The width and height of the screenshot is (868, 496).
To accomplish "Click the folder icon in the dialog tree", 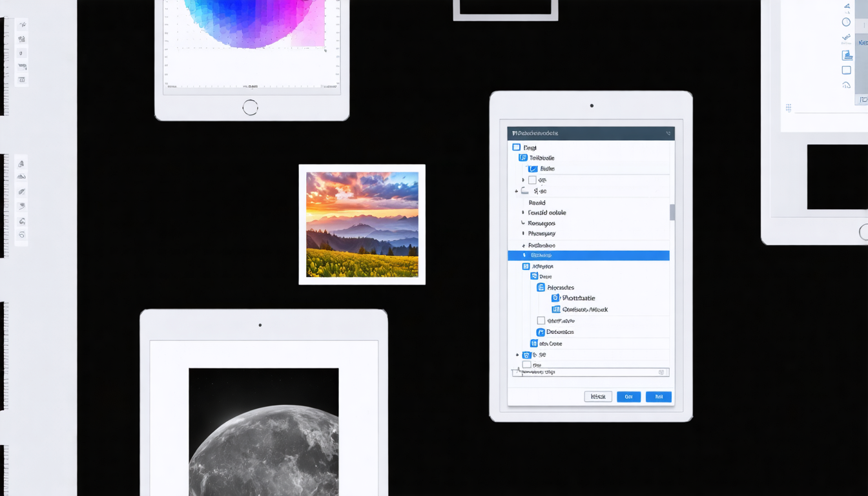I will point(524,191).
